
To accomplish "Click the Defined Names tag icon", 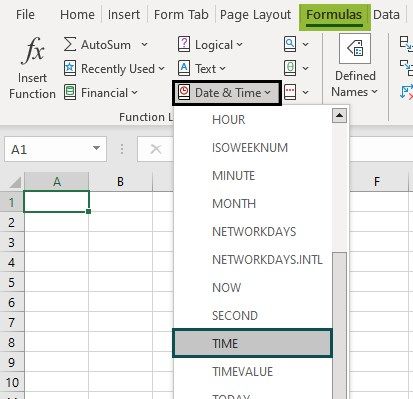I will coord(355,49).
